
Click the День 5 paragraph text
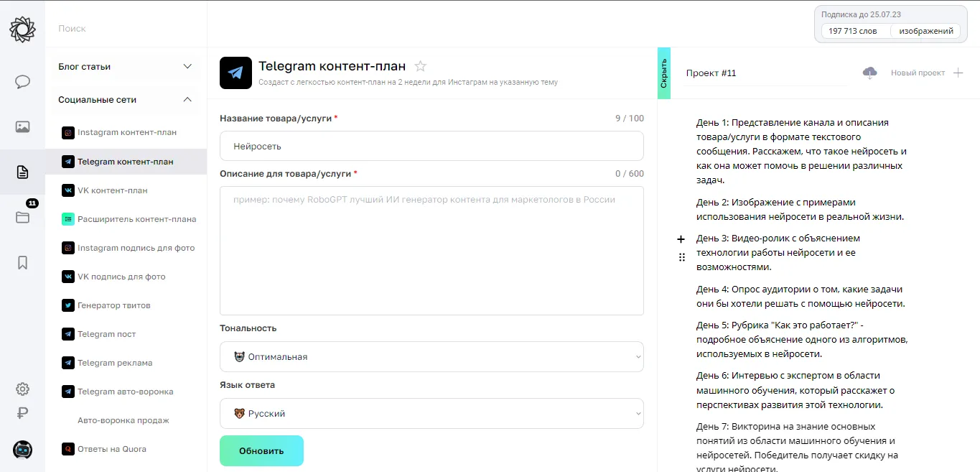pyautogui.click(x=803, y=339)
